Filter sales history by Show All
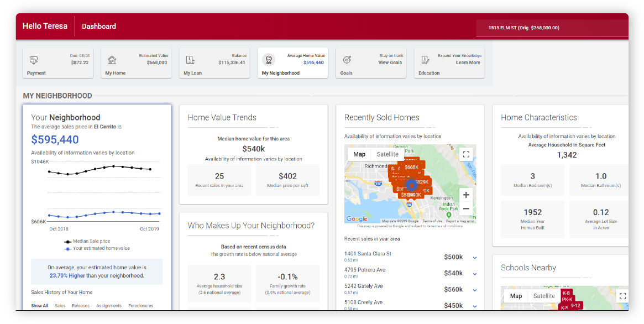The height and width of the screenshot is (324, 644). click(39, 306)
